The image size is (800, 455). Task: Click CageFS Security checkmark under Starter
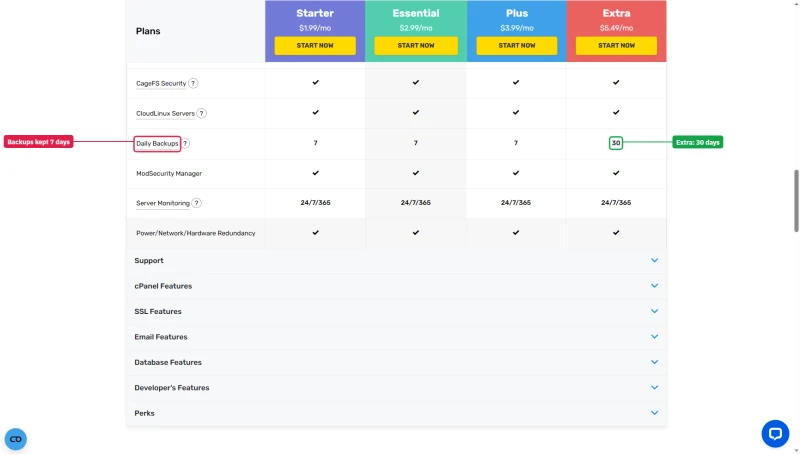[x=315, y=82]
